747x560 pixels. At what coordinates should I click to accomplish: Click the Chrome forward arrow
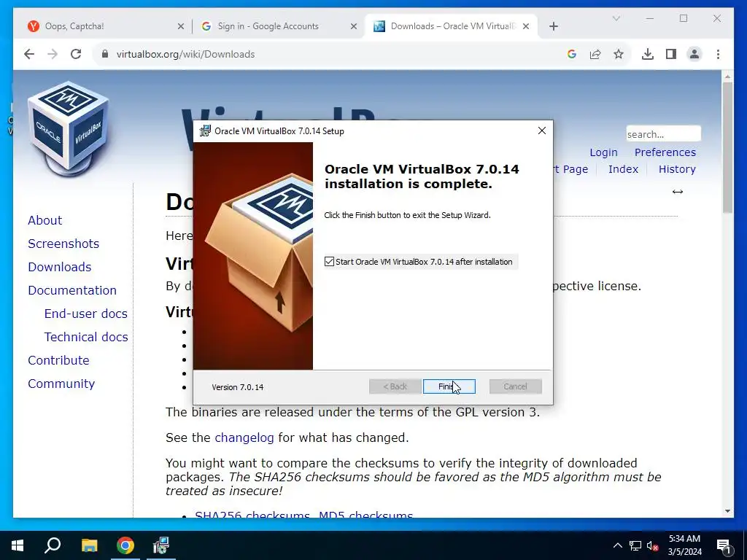pyautogui.click(x=53, y=54)
